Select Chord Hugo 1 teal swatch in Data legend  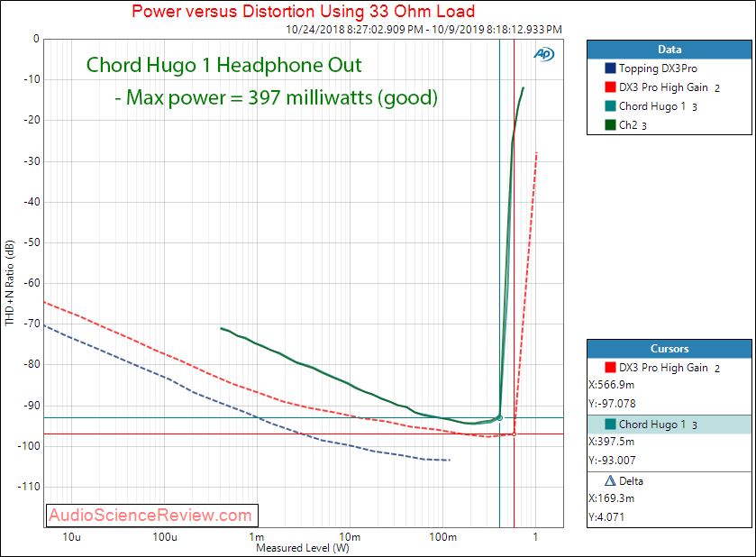(x=610, y=105)
